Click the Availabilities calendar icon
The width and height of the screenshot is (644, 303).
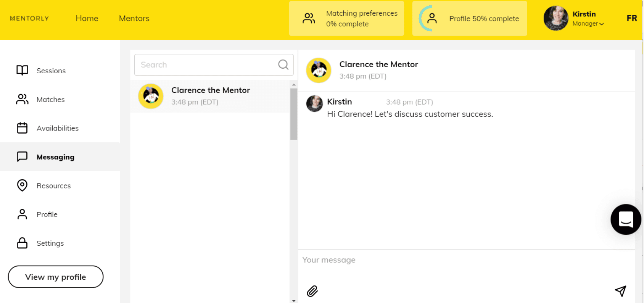pyautogui.click(x=22, y=128)
